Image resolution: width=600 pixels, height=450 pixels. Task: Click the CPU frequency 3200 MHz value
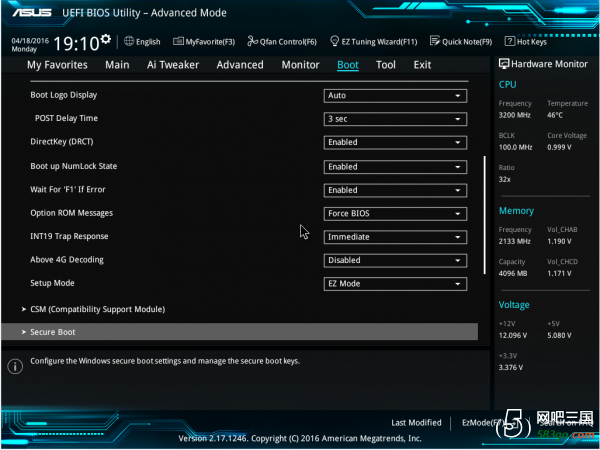click(x=515, y=115)
